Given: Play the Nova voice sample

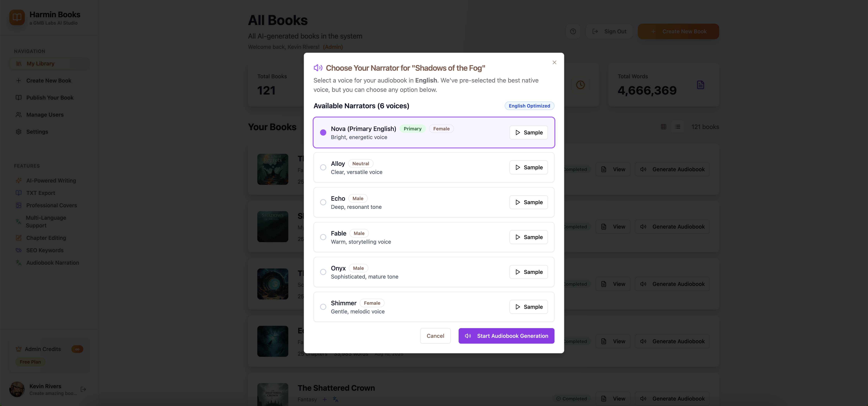Looking at the screenshot, I should click(528, 132).
